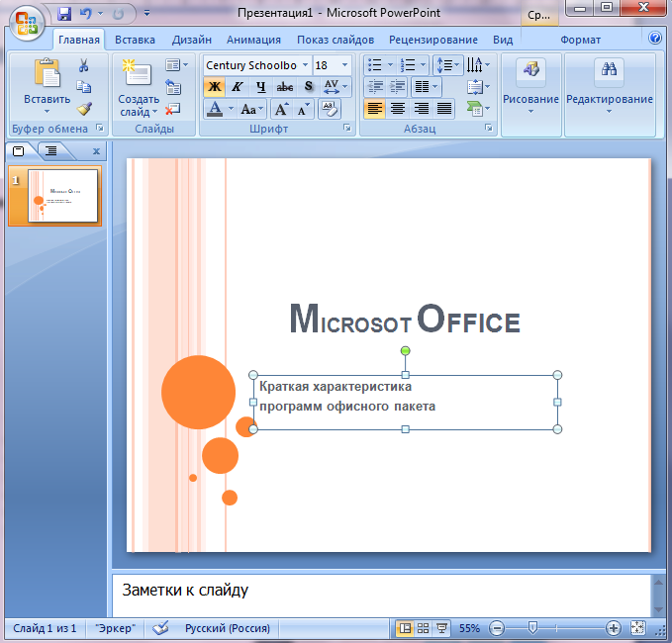Open PowerPoint Help question mark
Screen dimensions: 672x643
pos(655,39)
